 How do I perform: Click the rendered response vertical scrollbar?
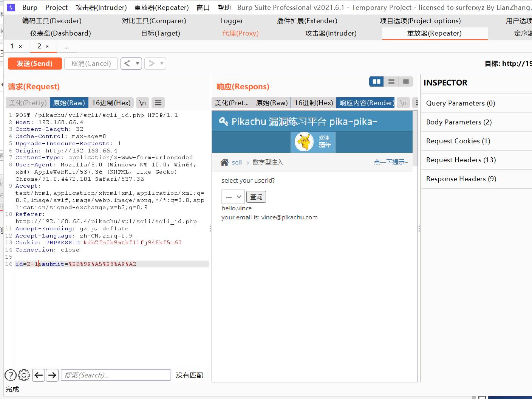point(415,138)
